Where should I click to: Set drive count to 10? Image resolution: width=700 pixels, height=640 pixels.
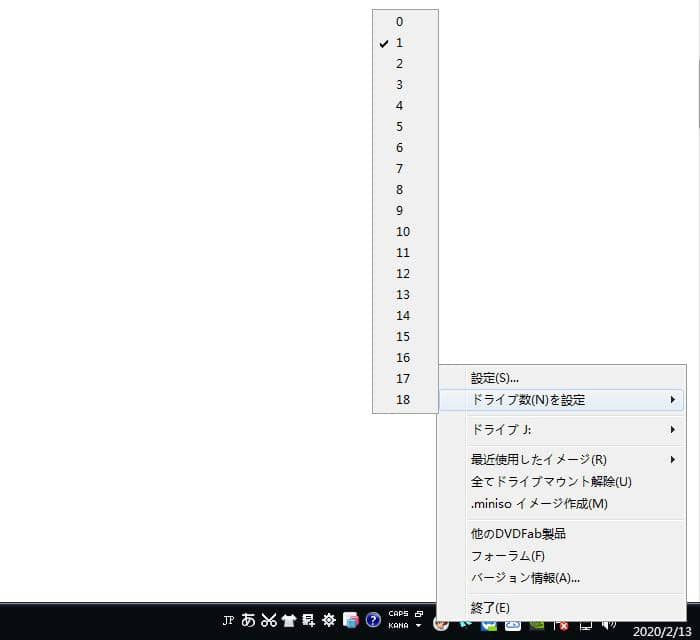(405, 232)
